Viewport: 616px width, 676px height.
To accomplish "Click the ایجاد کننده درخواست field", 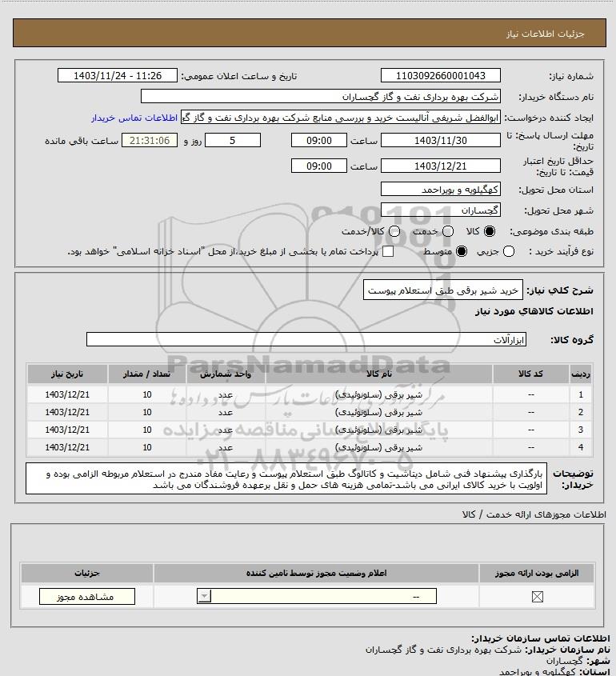I will [341, 118].
